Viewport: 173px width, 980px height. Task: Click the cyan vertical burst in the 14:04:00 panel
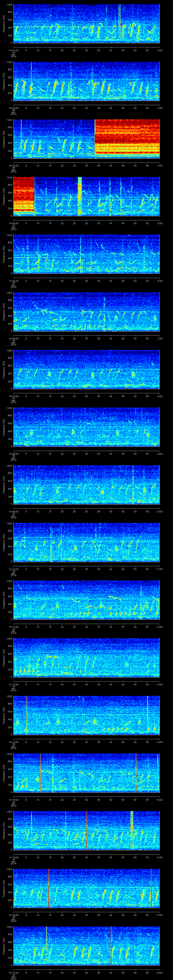tap(80, 196)
